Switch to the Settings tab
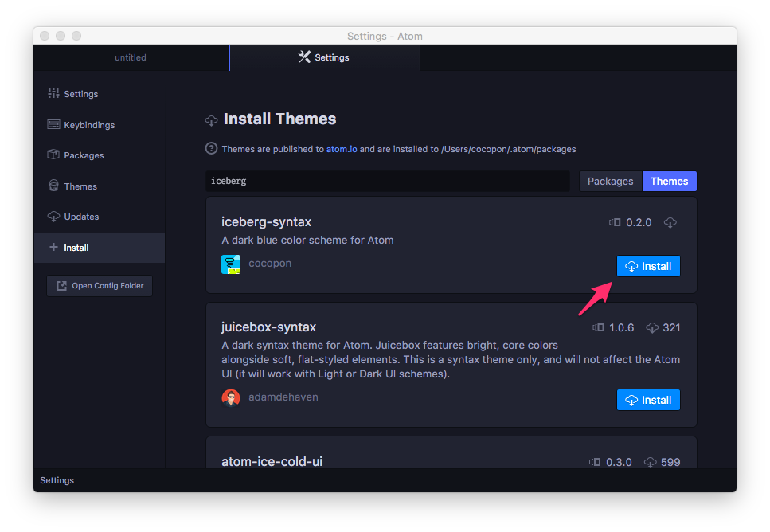This screenshot has height=532, width=770. pyautogui.click(x=325, y=57)
